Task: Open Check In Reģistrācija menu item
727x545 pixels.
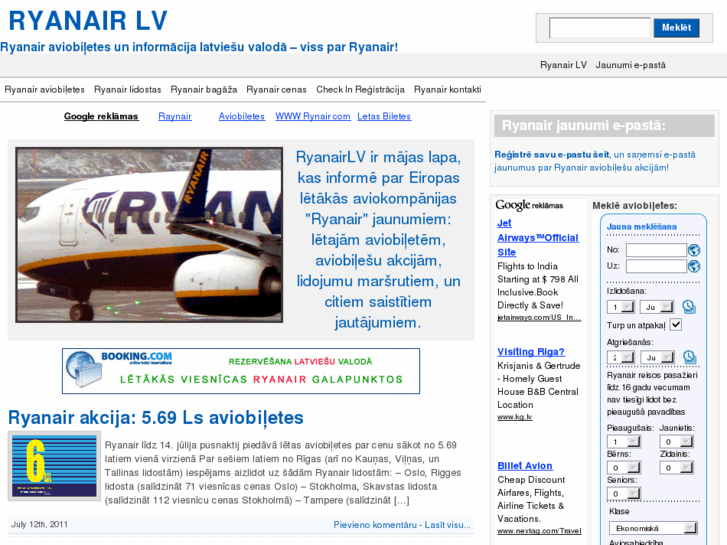Action: click(x=360, y=90)
